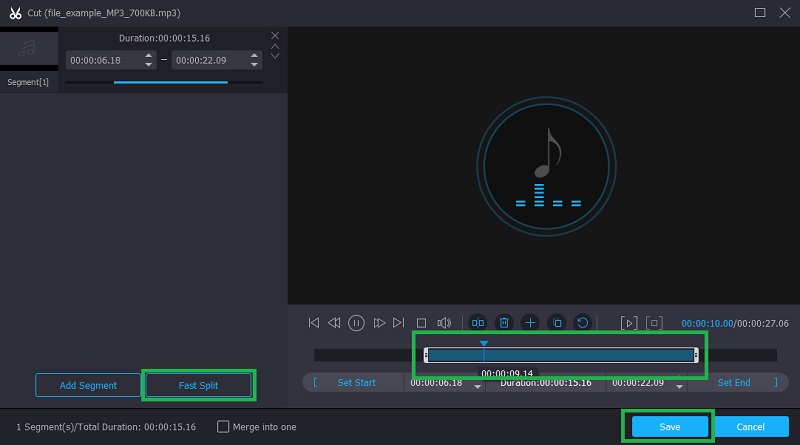Click the reset circular arrow icon
Screen dimensions: 800x445
582,323
